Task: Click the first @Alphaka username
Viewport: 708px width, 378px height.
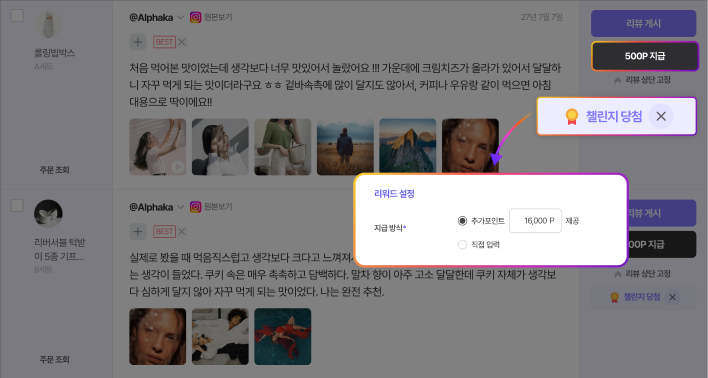Action: click(151, 18)
